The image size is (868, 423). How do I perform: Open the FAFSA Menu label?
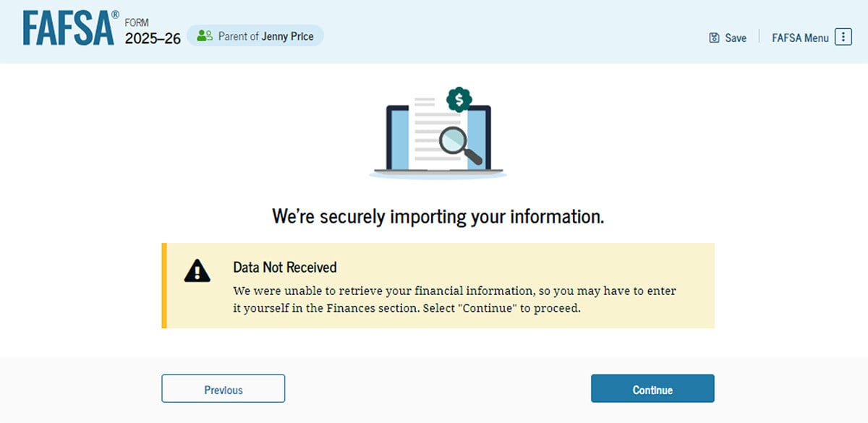800,38
